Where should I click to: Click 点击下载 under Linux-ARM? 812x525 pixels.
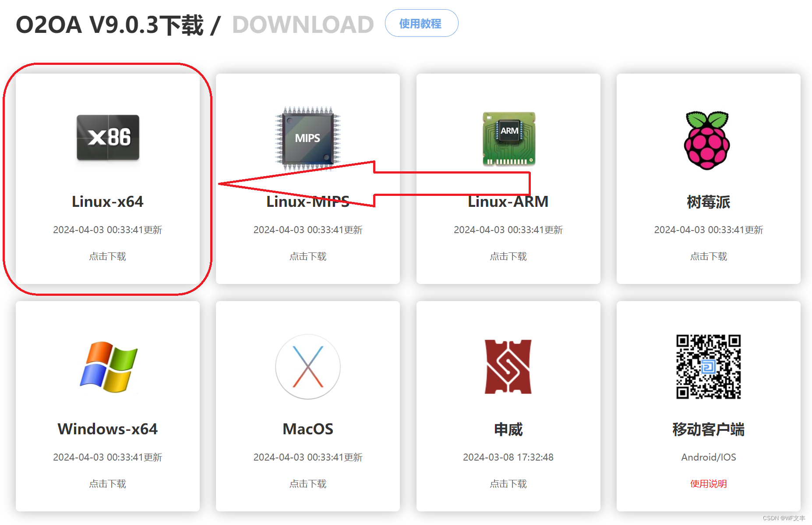[508, 256]
